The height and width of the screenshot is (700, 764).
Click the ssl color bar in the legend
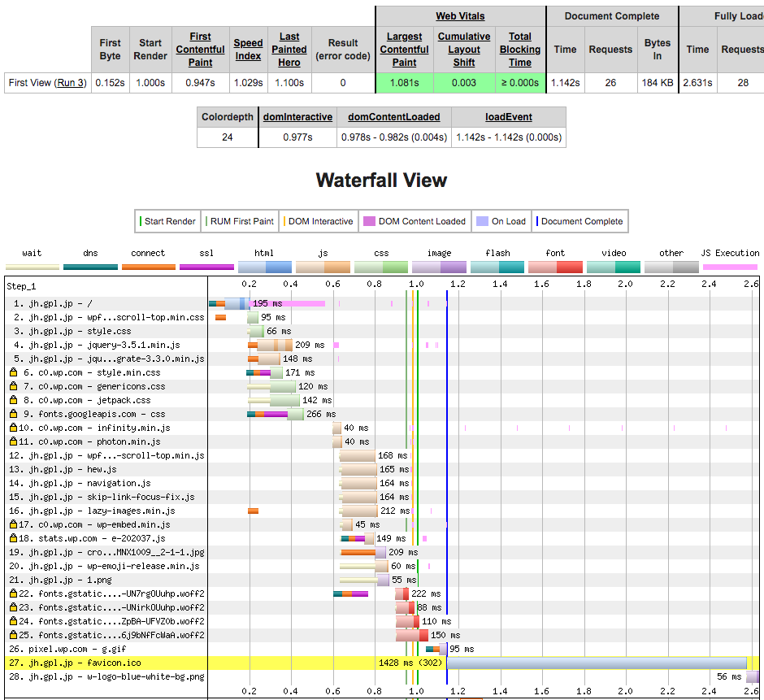(206, 267)
